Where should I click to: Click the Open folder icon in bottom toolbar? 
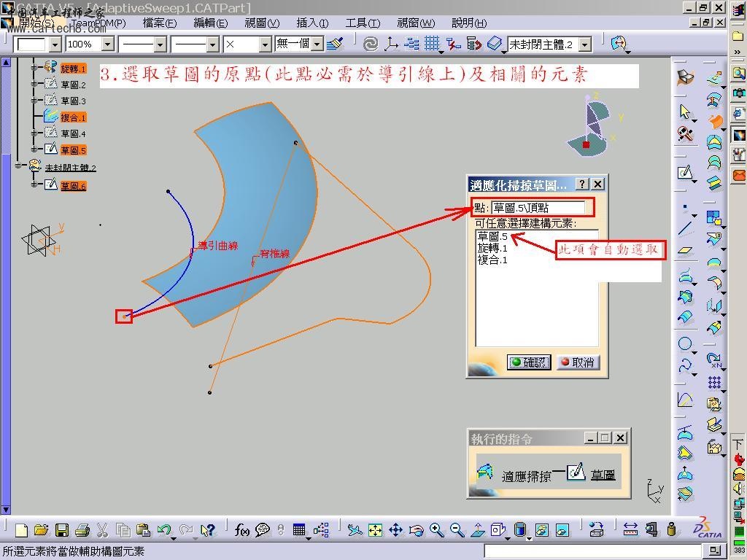(42, 529)
